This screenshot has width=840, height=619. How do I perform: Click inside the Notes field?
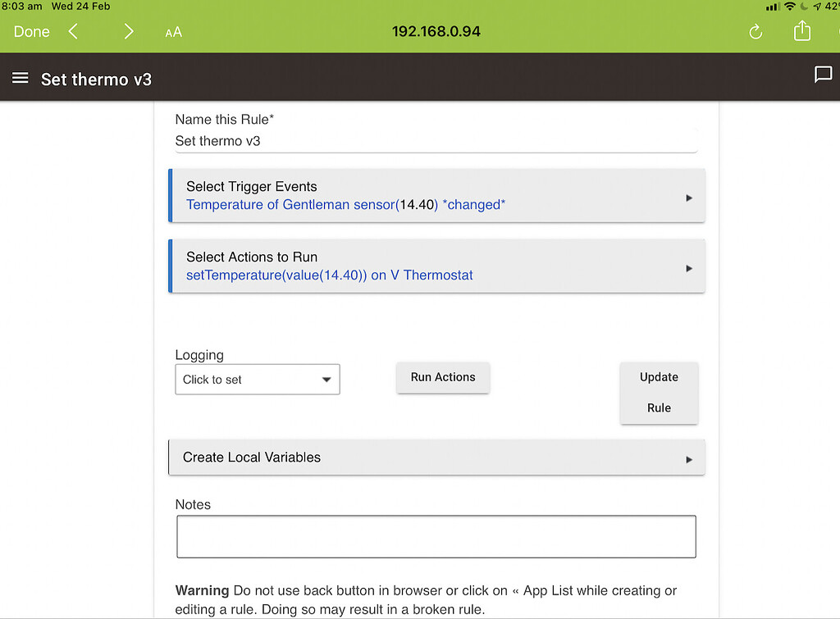(436, 535)
